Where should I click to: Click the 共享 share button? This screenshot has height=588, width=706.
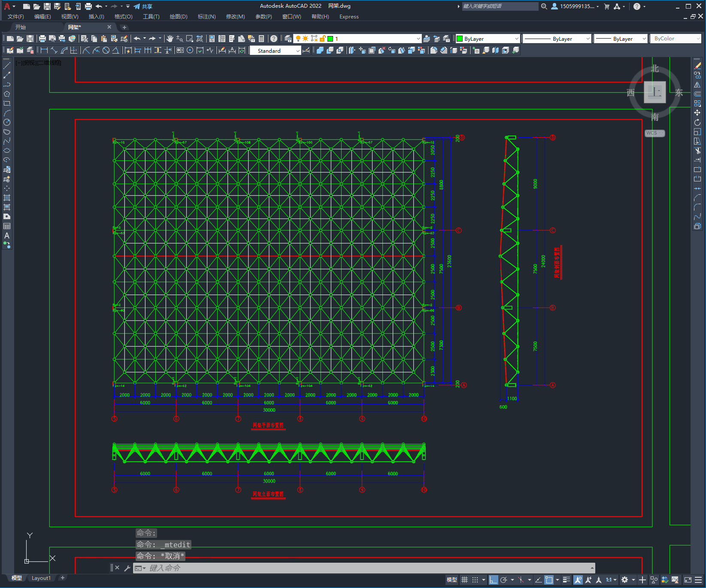click(143, 6)
